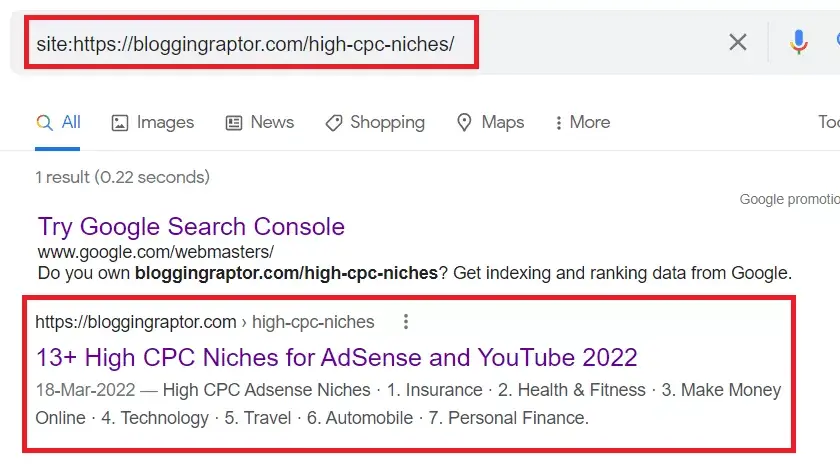The height and width of the screenshot is (467, 840).
Task: Expand the More search categories menu
Action: [582, 123]
